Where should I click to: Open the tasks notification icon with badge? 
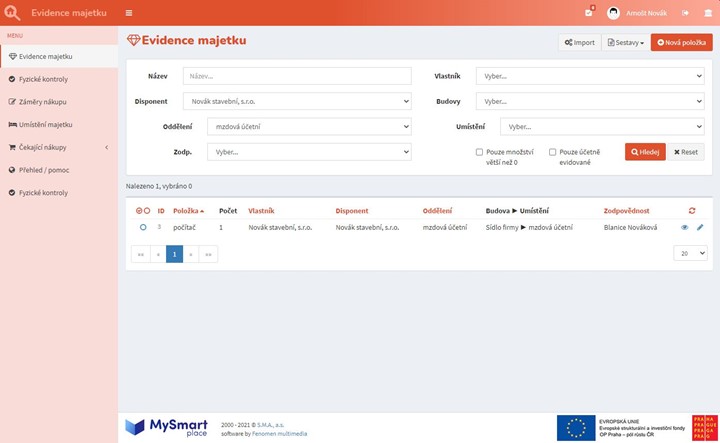(589, 12)
